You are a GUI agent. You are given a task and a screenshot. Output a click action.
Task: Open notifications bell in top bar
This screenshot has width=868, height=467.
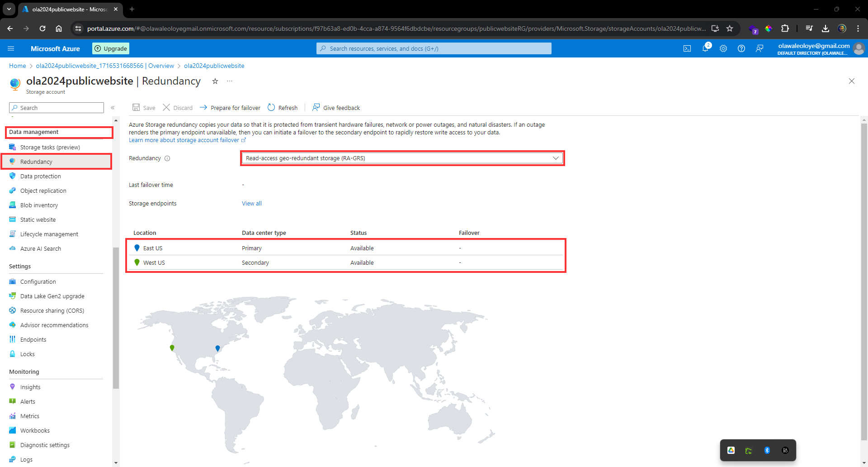[x=705, y=48]
